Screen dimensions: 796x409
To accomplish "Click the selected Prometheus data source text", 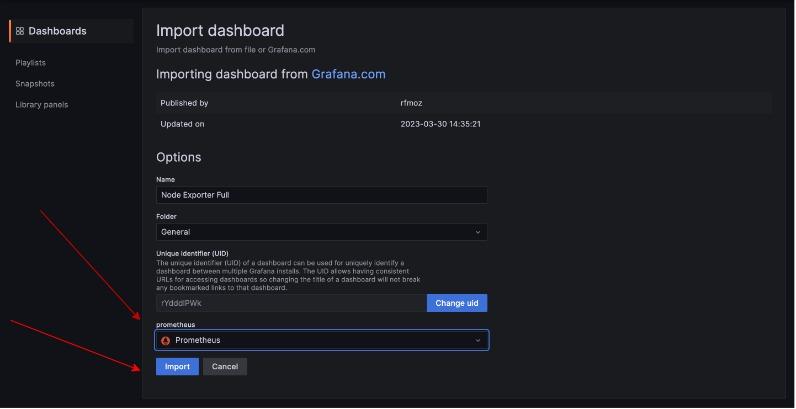I will click(198, 340).
